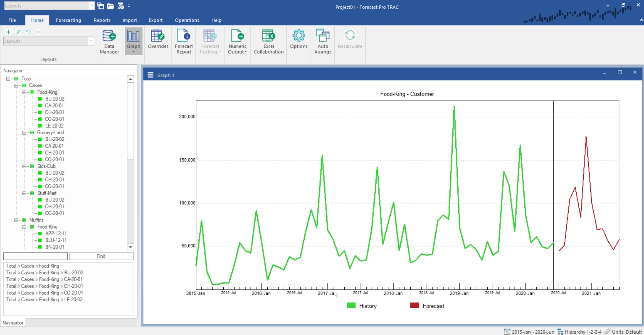Switch to the Export tab

pos(155,20)
